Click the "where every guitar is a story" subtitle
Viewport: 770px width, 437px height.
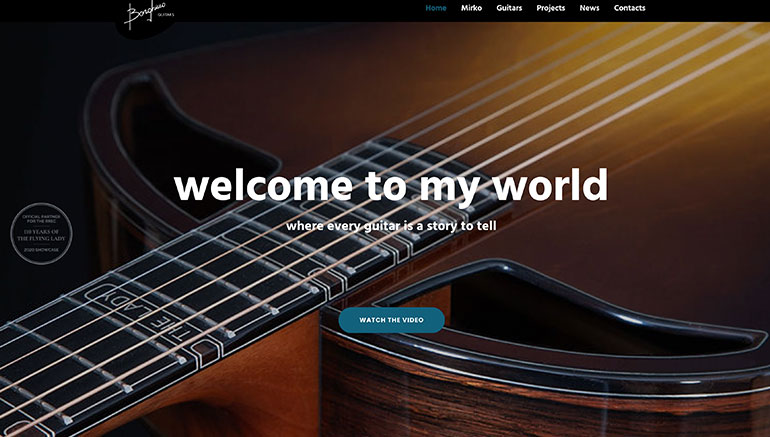point(391,226)
